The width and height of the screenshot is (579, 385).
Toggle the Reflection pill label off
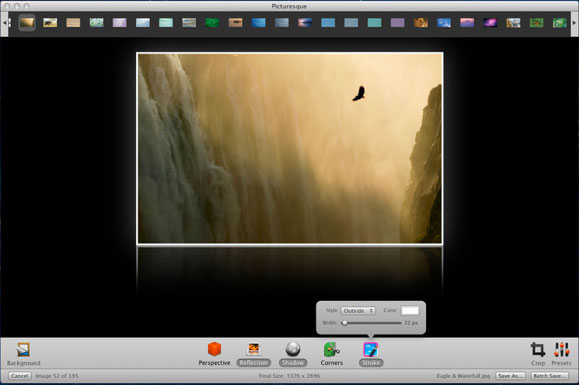click(254, 363)
